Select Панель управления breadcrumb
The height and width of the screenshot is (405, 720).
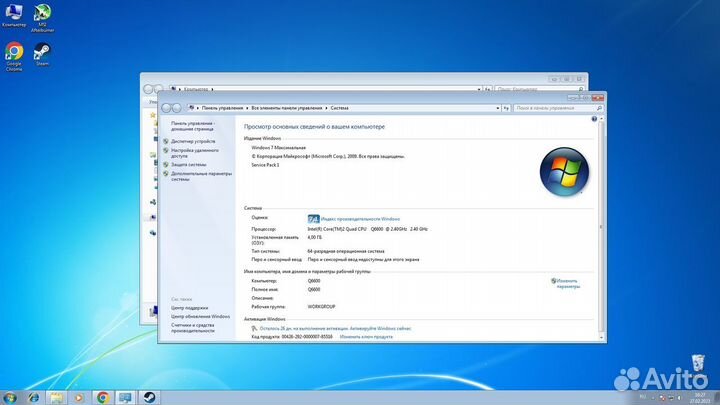point(222,108)
